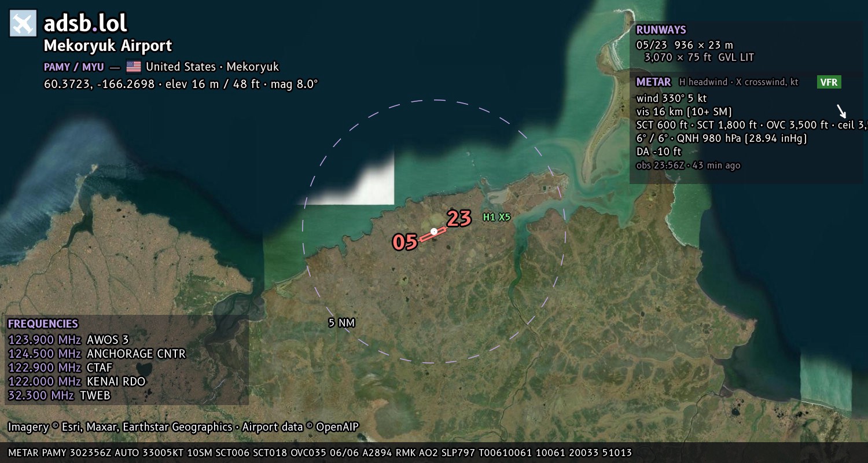Click the headwind/crosswind legend text
868x463 pixels.
(739, 82)
